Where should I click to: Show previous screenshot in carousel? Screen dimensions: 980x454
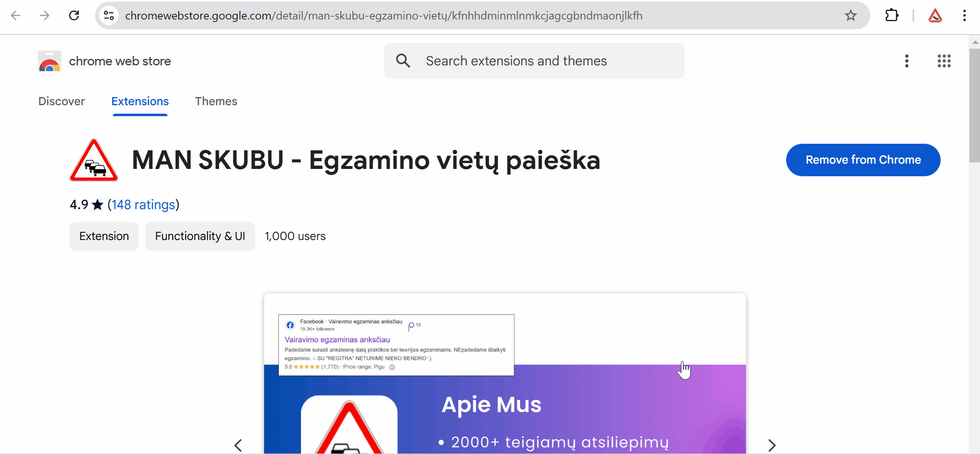click(x=238, y=445)
